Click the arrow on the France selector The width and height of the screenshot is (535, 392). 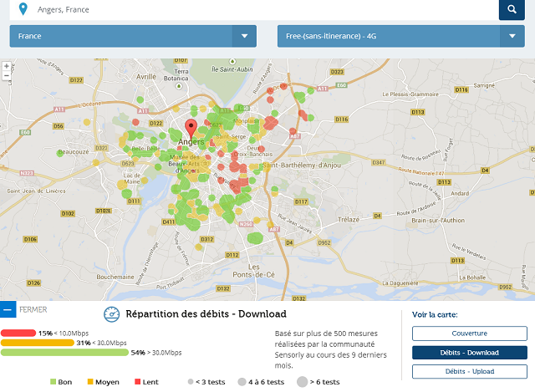[x=244, y=36]
